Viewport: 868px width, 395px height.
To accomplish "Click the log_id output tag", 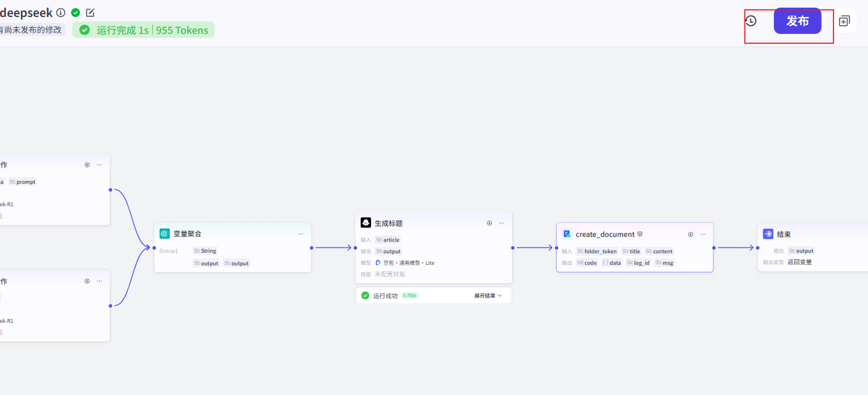I will [638, 263].
